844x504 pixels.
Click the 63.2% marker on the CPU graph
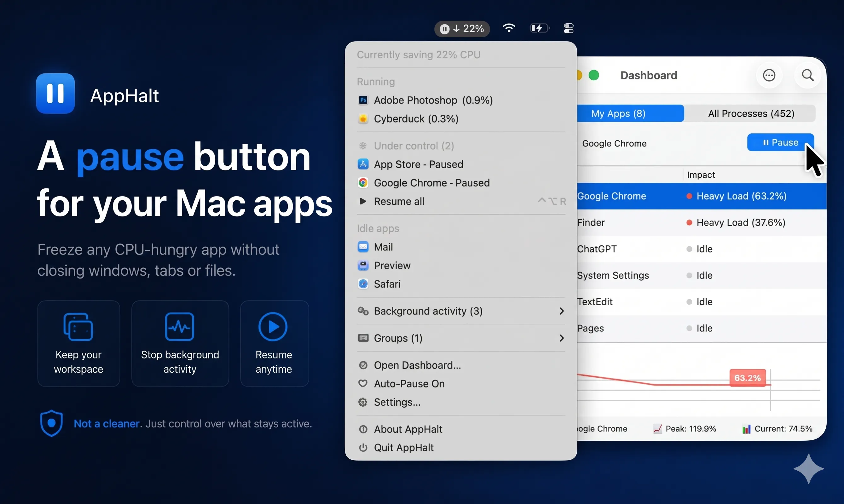point(748,378)
